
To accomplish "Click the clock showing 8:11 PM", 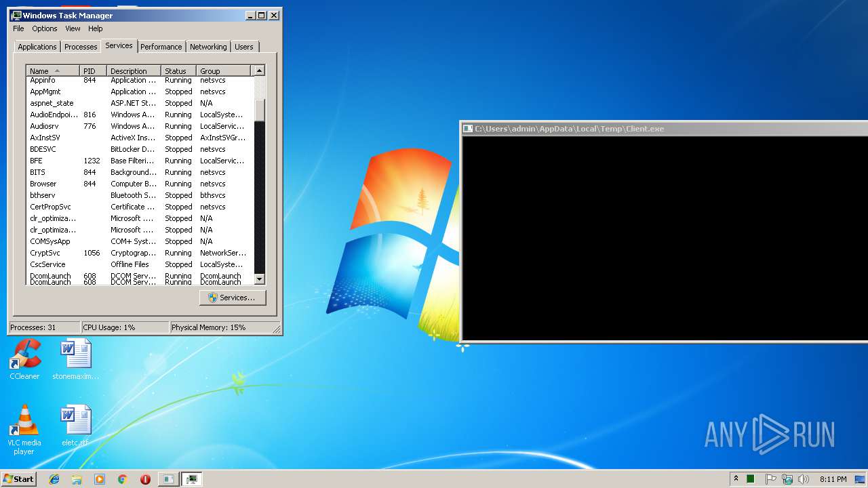I will [833, 479].
